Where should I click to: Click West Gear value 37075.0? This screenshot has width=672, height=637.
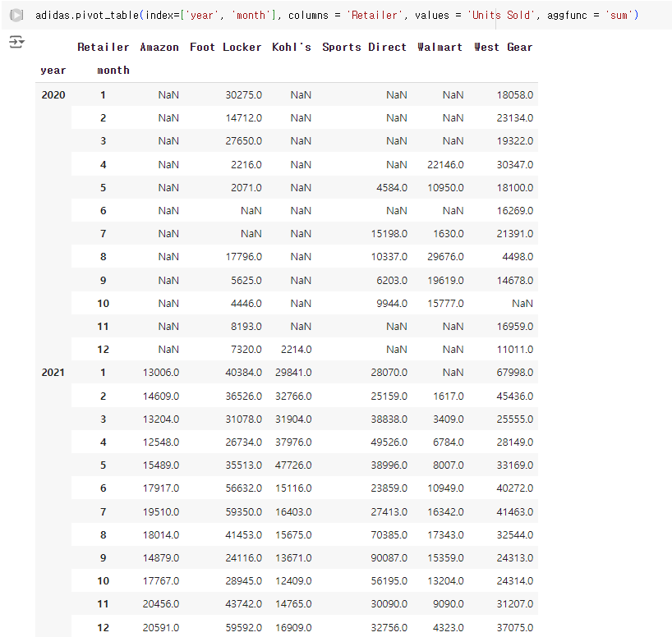click(x=515, y=628)
